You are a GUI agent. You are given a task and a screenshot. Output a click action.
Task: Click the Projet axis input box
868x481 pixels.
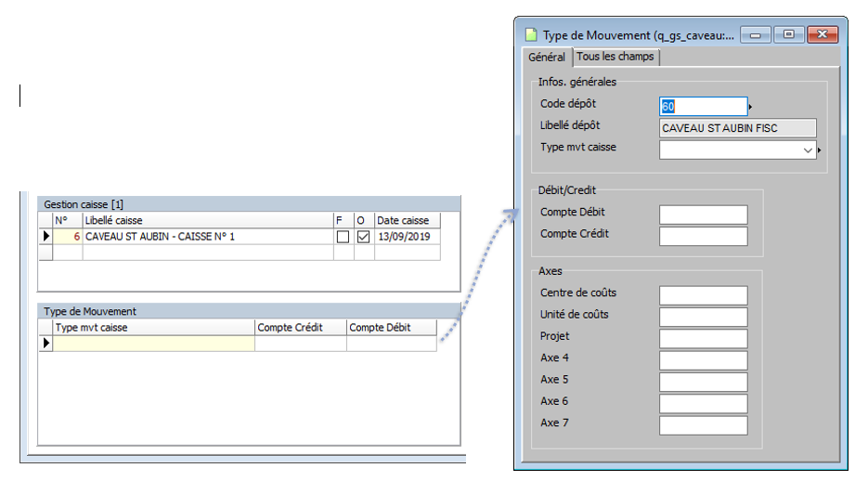pyautogui.click(x=702, y=338)
